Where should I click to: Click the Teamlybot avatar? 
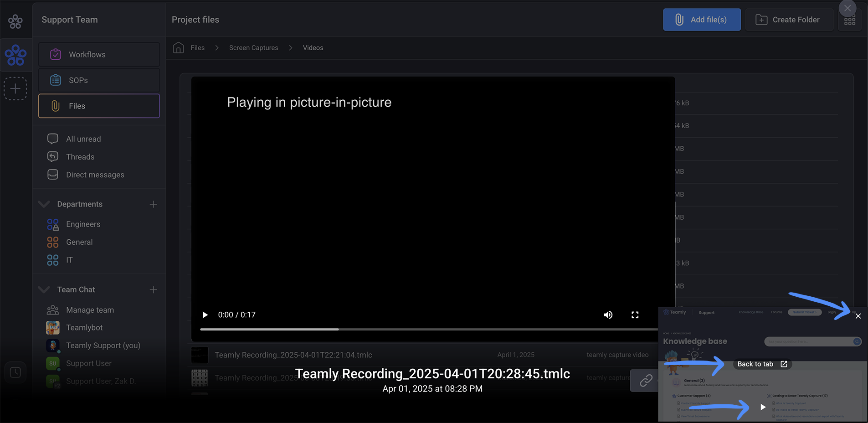coord(53,328)
